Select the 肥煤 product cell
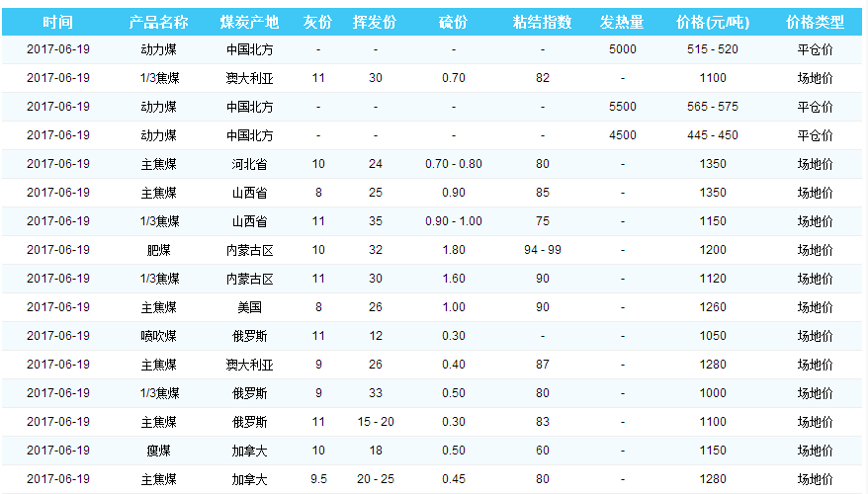 [159, 250]
